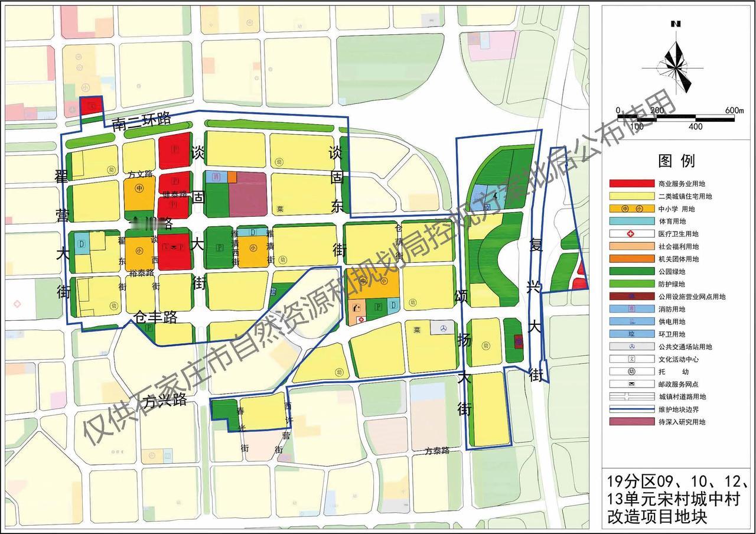756x534 pixels.
Task: Click the black-and-white scale bar
Action: [x=676, y=118]
